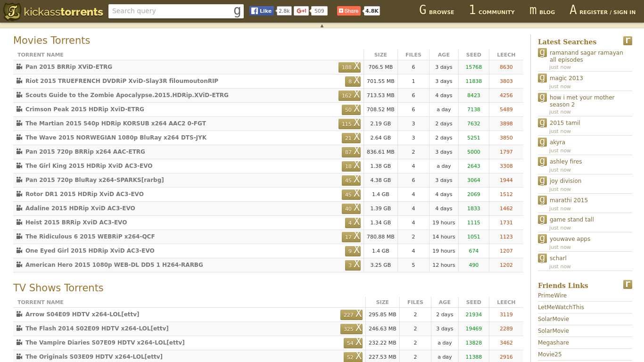Screen dimensions: 644x362
Task: Open comments badge 325 for The Flash S02E09
Action: (x=351, y=329)
